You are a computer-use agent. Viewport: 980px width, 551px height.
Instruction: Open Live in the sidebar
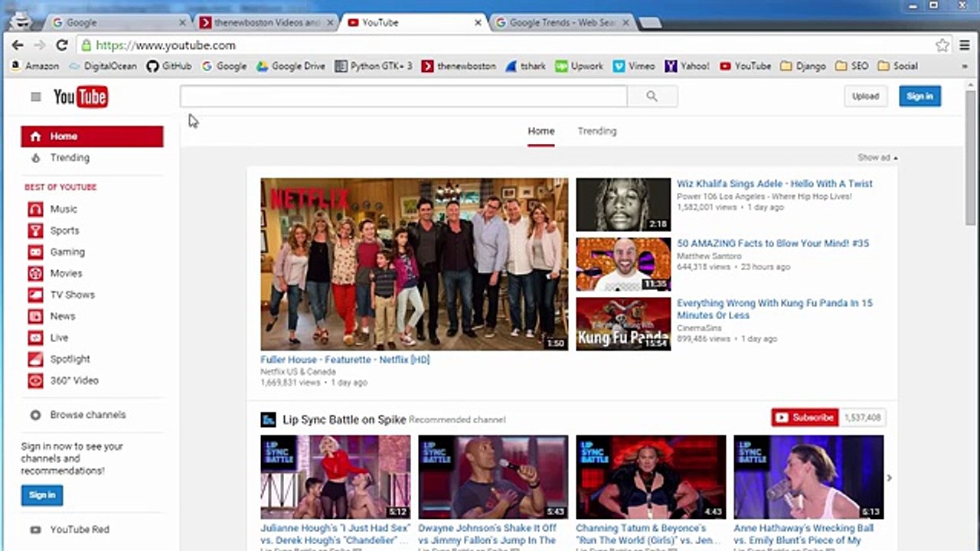coord(59,337)
